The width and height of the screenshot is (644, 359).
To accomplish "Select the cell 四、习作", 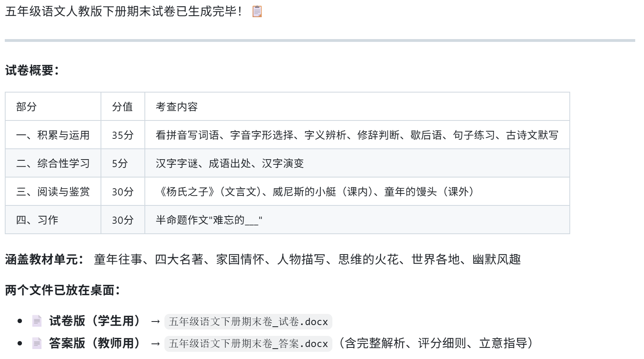I will (x=53, y=220).
